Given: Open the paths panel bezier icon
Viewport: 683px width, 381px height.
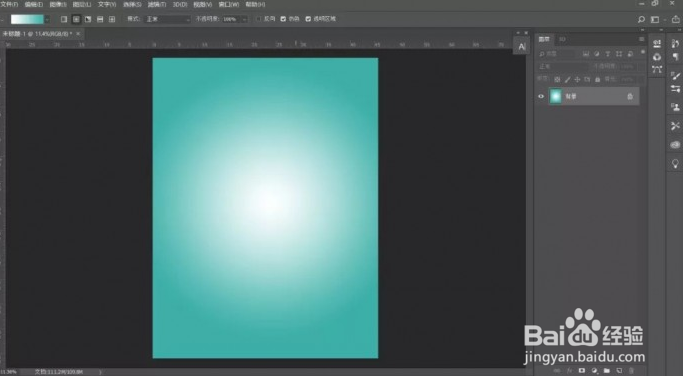Looking at the screenshot, I should coord(657,70).
